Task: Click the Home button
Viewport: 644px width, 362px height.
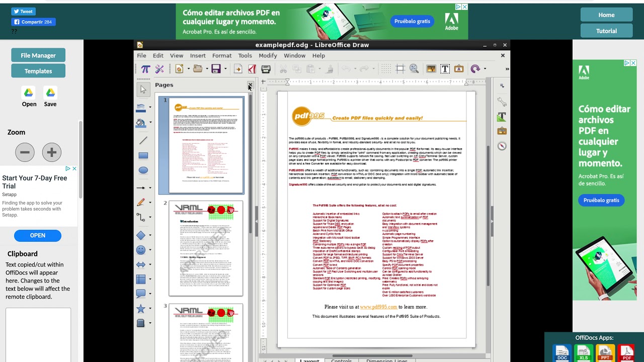Action: tap(606, 15)
